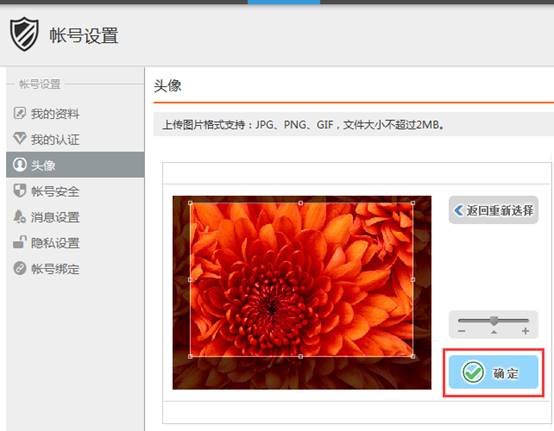Click the 帐号绑定 link icon
The image size is (554, 431).
pos(20,268)
